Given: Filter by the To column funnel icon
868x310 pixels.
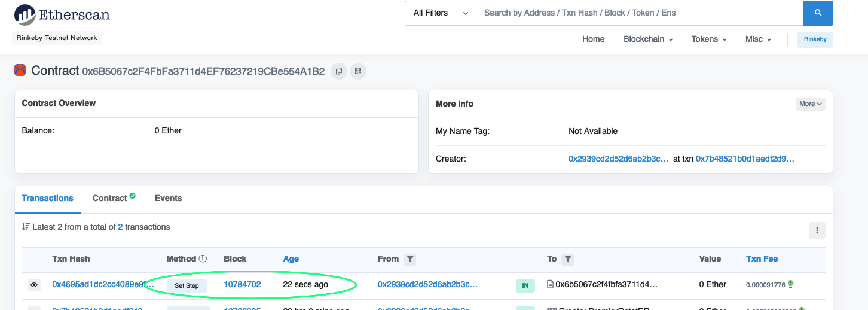Looking at the screenshot, I should pos(568,259).
